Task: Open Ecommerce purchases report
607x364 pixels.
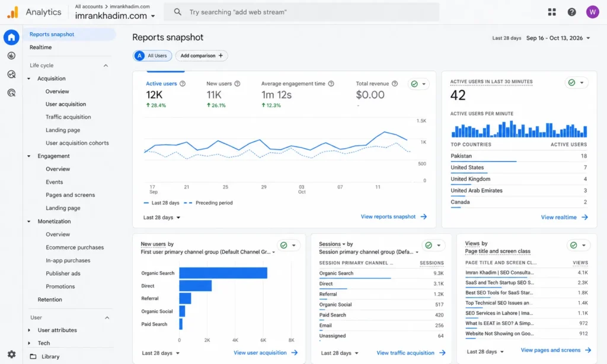Action: pyautogui.click(x=75, y=247)
